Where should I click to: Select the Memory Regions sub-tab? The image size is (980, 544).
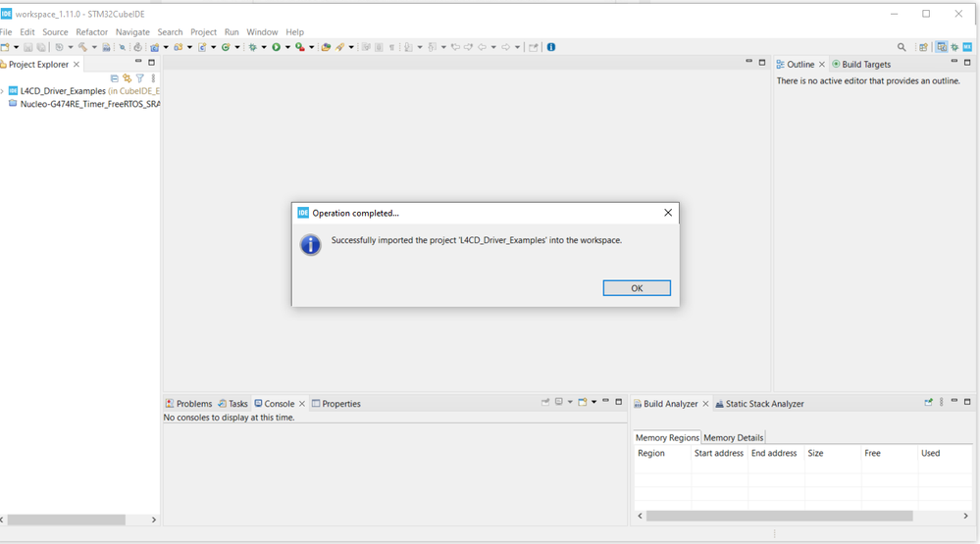(667, 437)
